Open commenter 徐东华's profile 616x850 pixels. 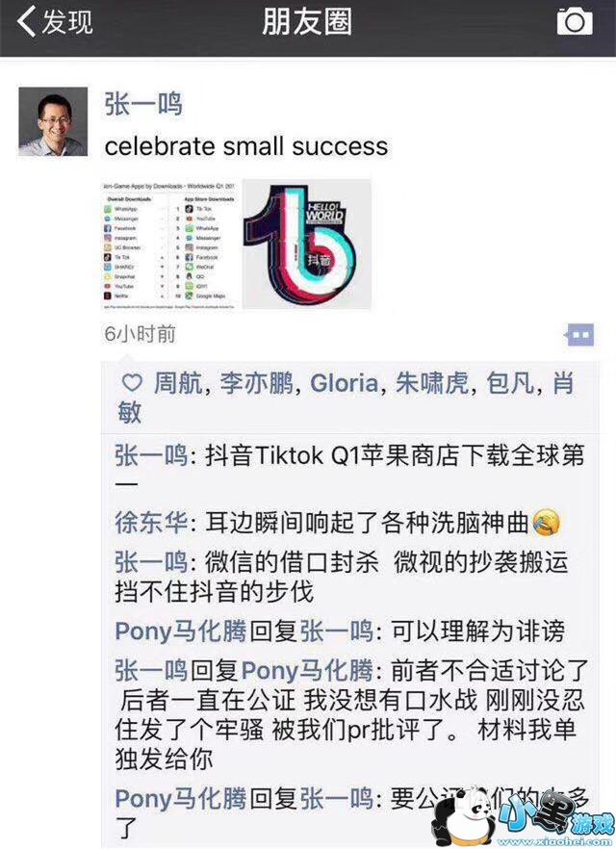click(151, 523)
